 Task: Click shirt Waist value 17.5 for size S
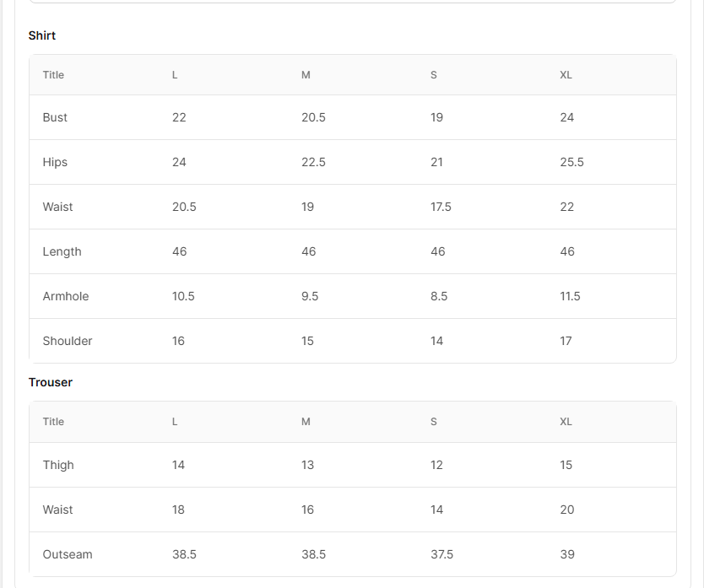[441, 207]
